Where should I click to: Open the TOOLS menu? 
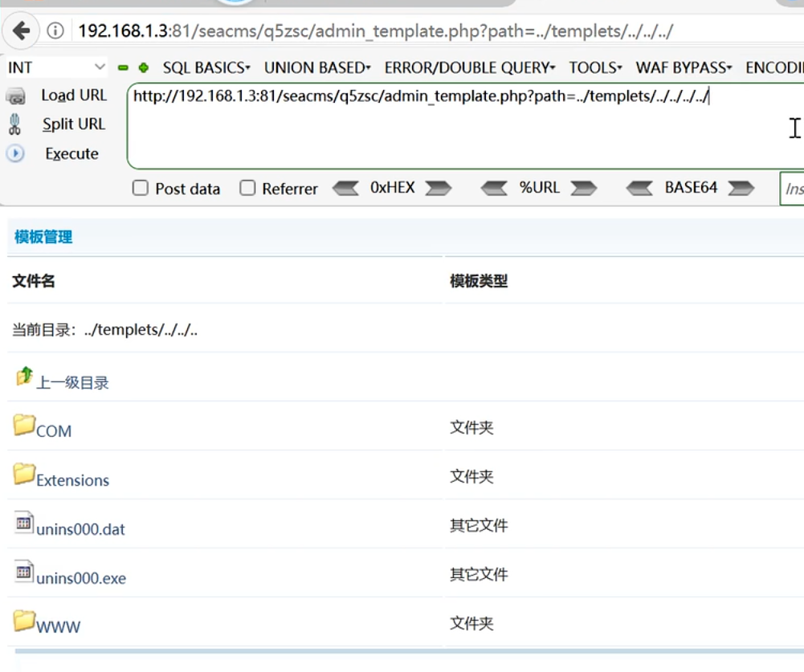[x=596, y=67]
